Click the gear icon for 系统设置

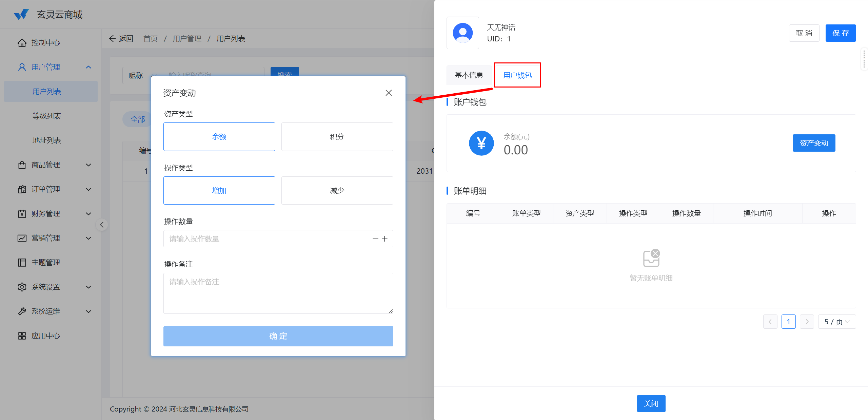click(22, 287)
